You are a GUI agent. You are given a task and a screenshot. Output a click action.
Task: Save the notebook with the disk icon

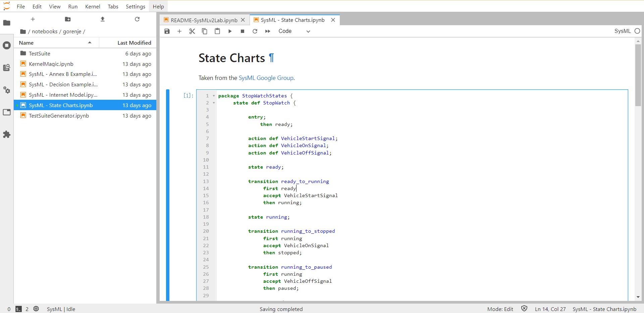pyautogui.click(x=167, y=31)
